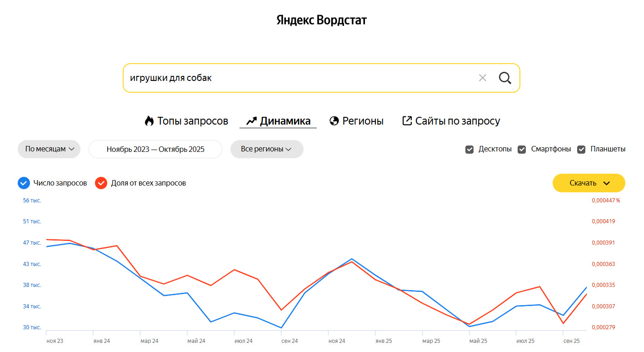
Task: Click the globe icon next to Регионы
Action: 334,121
